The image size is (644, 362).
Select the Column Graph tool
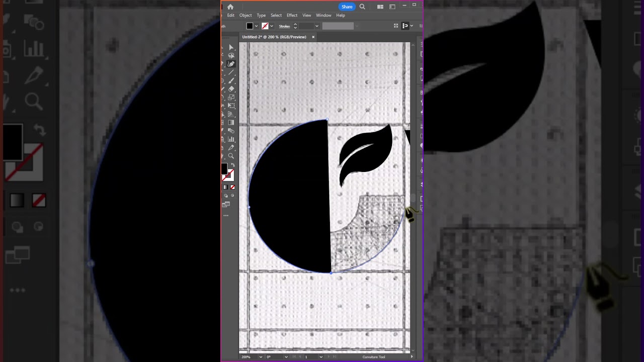(x=231, y=139)
